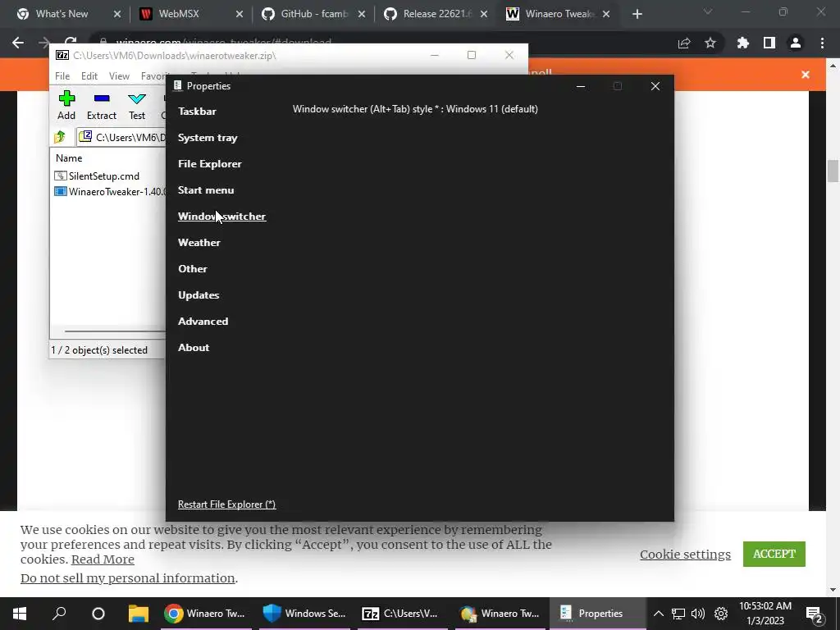Show the Other settings section
The height and width of the screenshot is (630, 840).
pyautogui.click(x=192, y=269)
